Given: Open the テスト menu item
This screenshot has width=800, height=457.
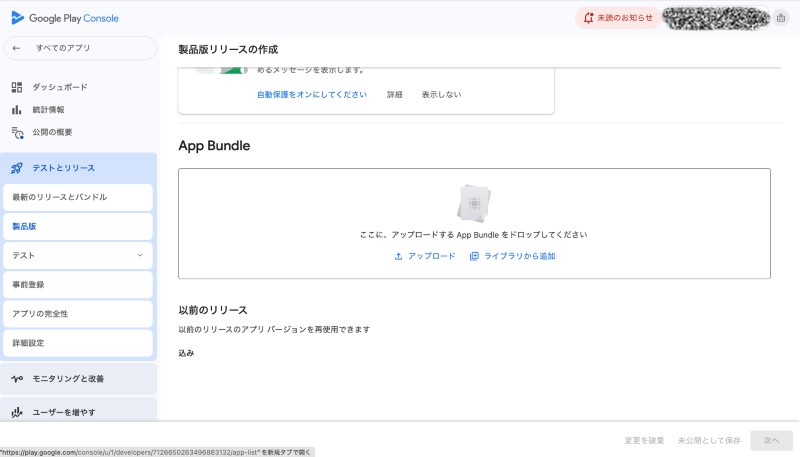Looking at the screenshot, I should pos(78,256).
